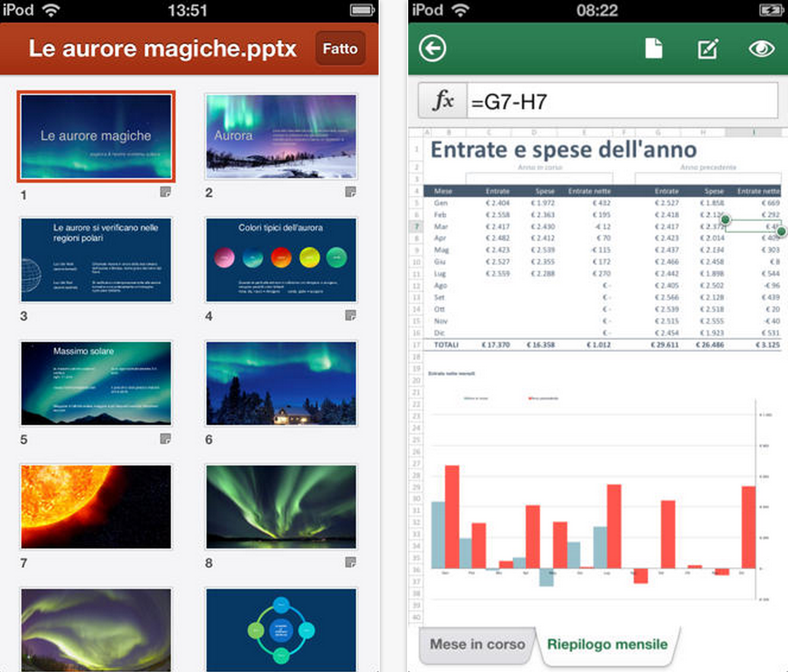788x672 pixels.
Task: Select the monthly net income bar chart
Action: tap(600, 487)
